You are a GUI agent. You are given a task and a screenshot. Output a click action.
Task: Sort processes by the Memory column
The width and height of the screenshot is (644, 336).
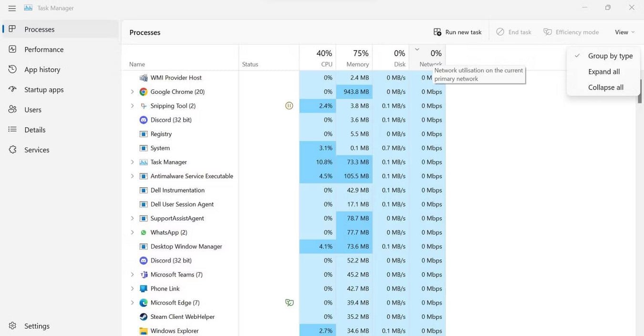[355, 56]
